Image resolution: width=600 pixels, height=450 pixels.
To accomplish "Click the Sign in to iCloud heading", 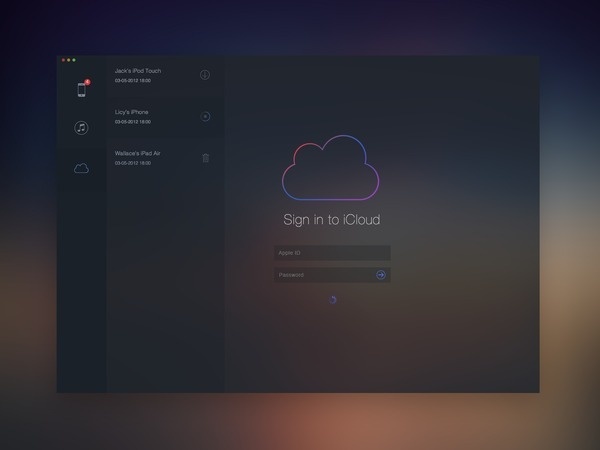I will (x=332, y=220).
